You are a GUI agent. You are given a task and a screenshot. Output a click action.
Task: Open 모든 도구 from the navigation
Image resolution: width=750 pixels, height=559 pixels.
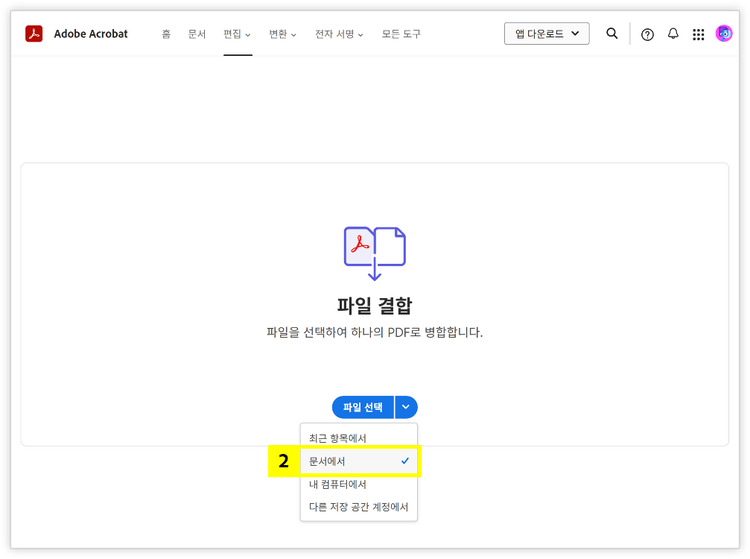coord(401,34)
